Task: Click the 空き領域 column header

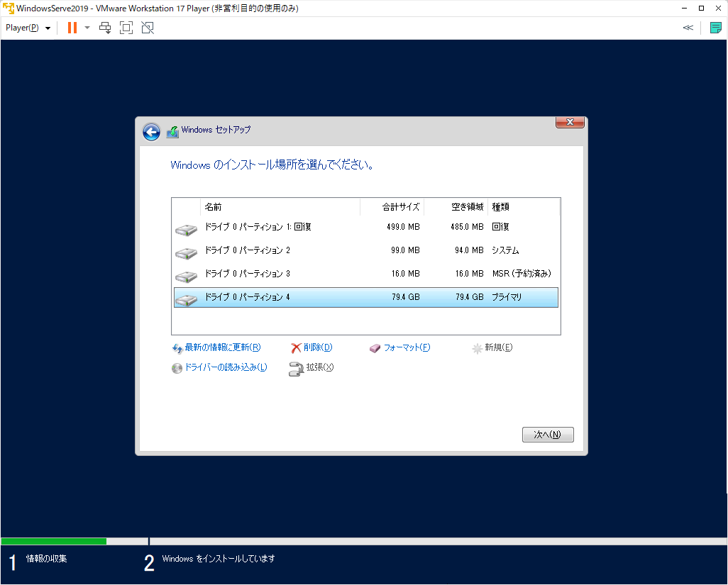Action: click(x=456, y=207)
